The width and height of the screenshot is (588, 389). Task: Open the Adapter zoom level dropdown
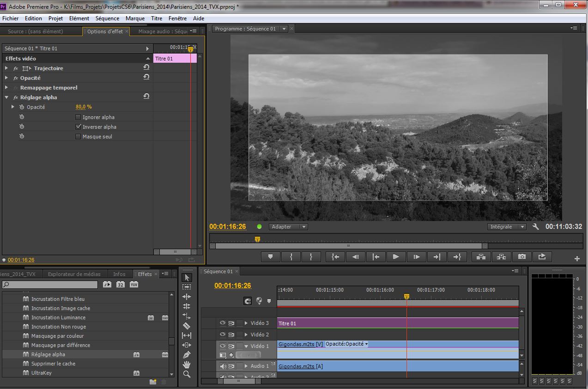289,227
